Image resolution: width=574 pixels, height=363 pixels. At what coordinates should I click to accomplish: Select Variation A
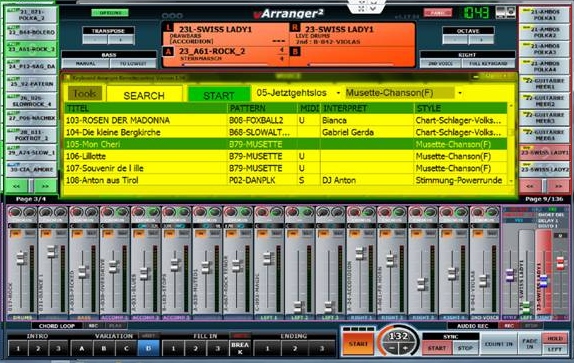(x=82, y=348)
